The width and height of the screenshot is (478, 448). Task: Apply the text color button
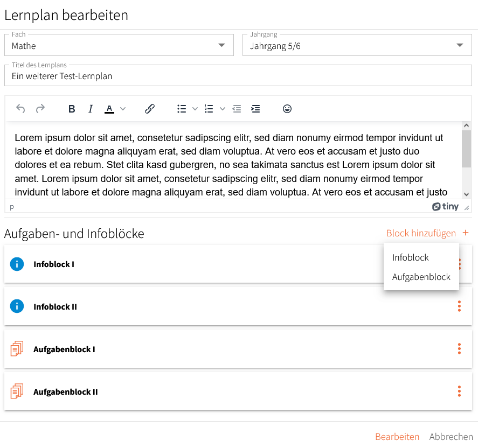pos(109,109)
